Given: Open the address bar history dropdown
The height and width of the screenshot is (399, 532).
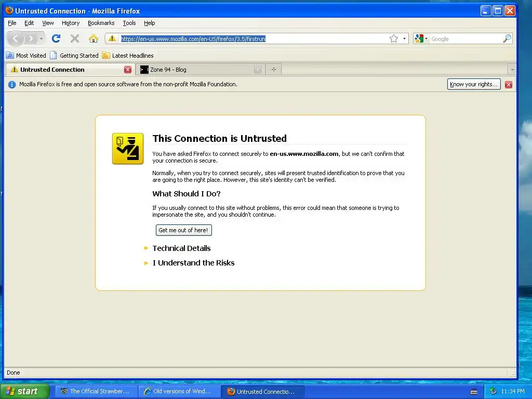Looking at the screenshot, I should click(404, 38).
